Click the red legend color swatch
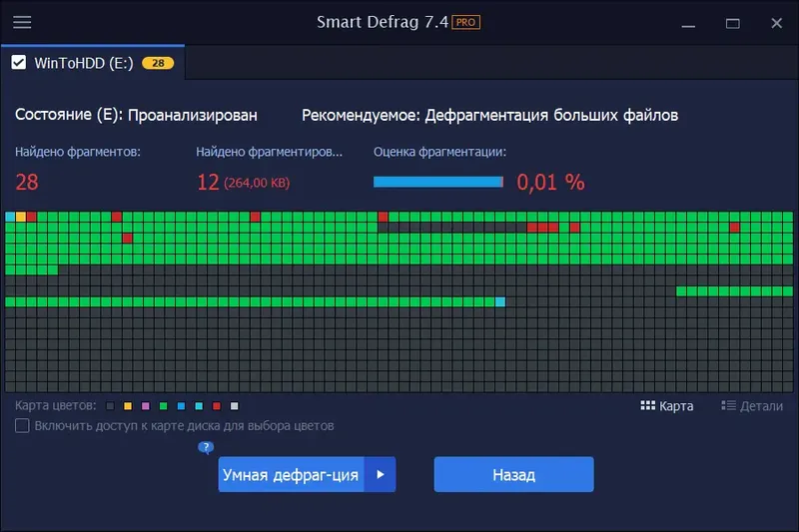This screenshot has height=532, width=799. (x=217, y=406)
